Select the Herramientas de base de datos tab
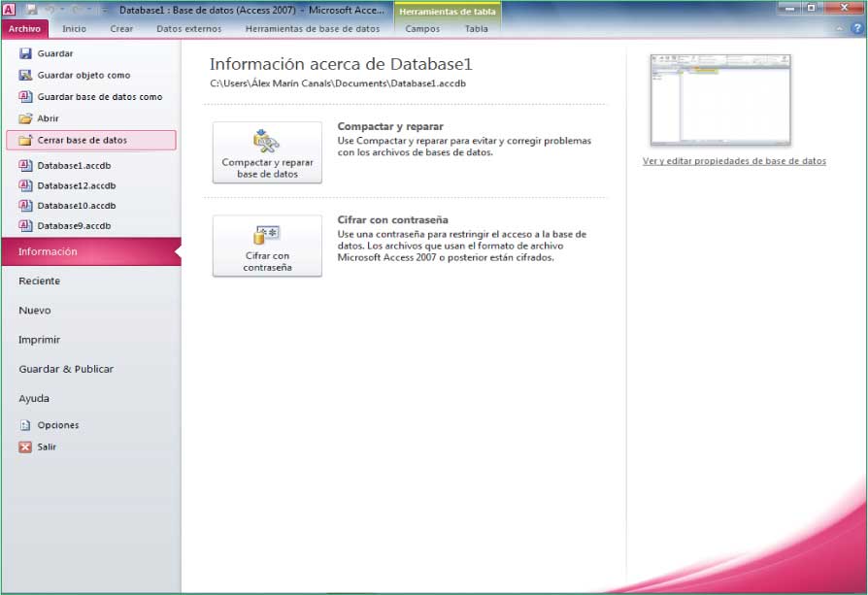 313,29
